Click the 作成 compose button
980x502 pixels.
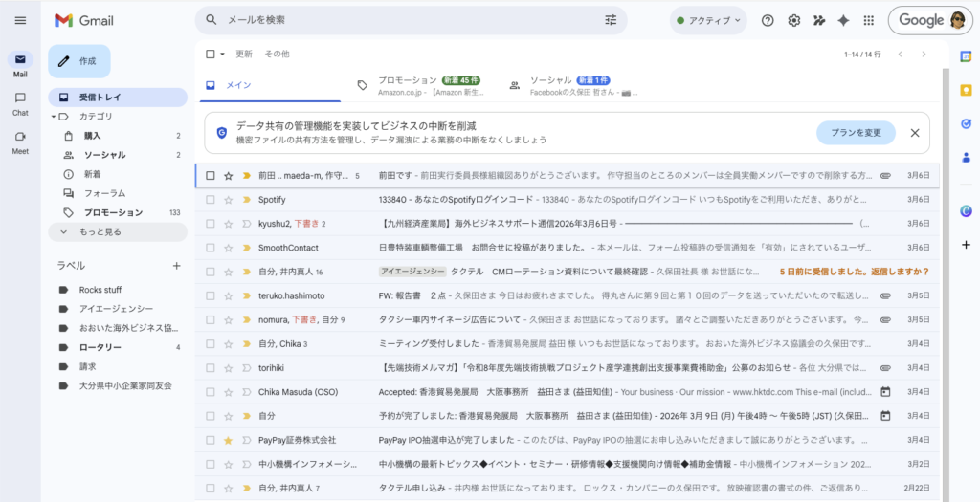point(79,61)
